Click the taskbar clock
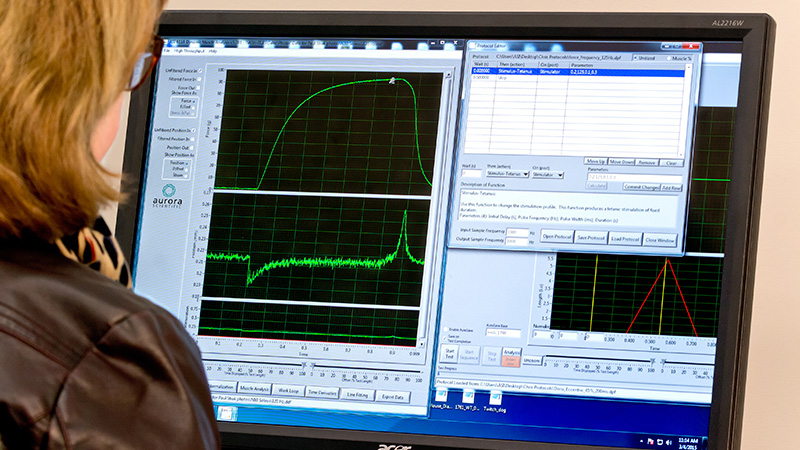Viewport: 800px width, 450px height. click(688, 443)
